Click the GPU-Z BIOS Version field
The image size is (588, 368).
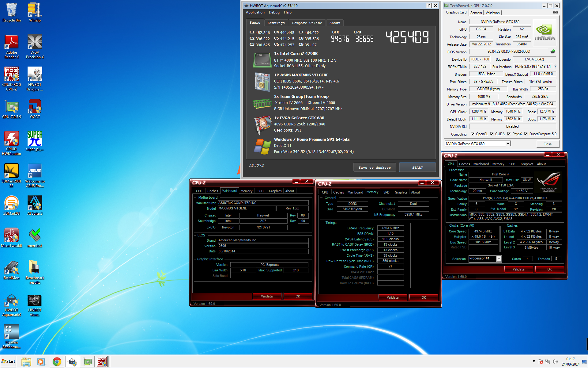(509, 52)
